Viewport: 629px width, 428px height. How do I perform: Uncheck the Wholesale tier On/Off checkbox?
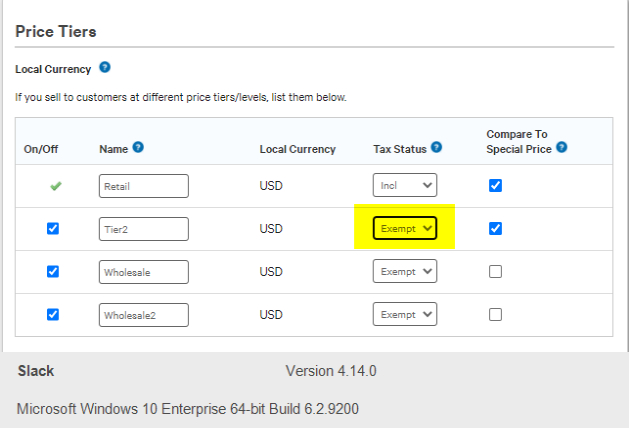53,272
